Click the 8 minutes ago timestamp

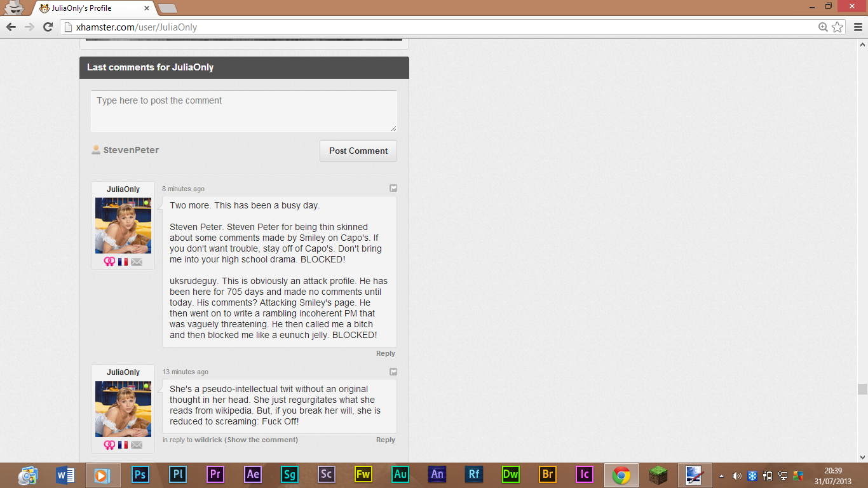tap(183, 189)
